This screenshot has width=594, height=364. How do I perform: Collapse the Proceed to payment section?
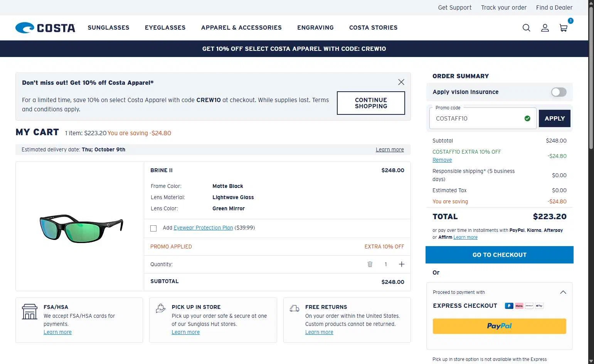(563, 292)
